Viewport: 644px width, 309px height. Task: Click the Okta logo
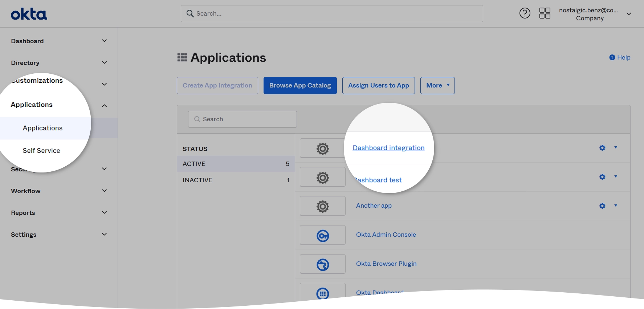tap(29, 14)
